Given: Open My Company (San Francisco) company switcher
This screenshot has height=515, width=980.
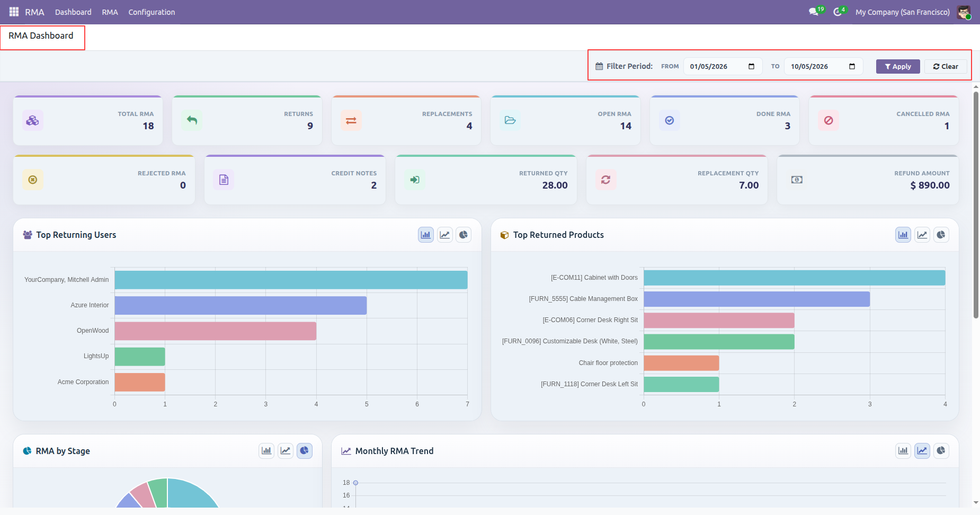Looking at the screenshot, I should 903,12.
